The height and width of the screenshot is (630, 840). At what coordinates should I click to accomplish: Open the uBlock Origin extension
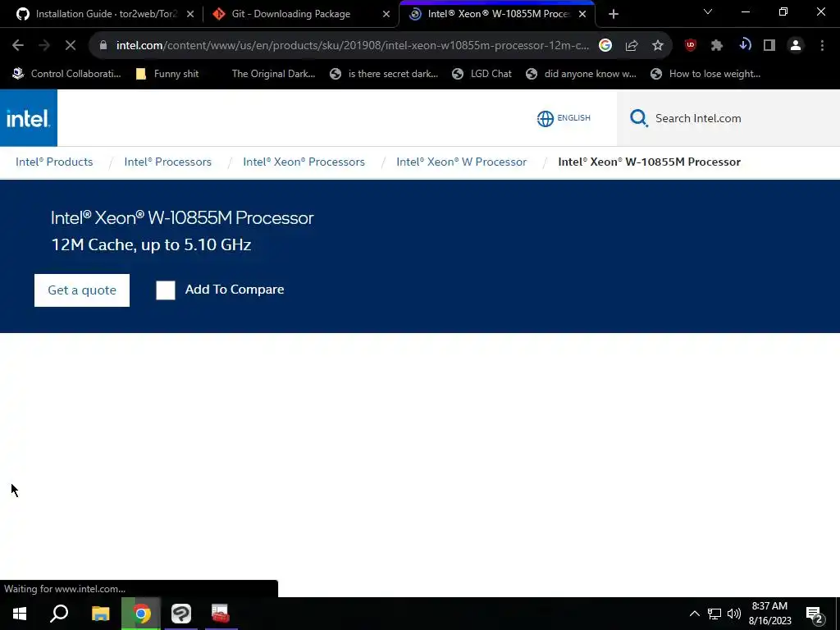691,46
